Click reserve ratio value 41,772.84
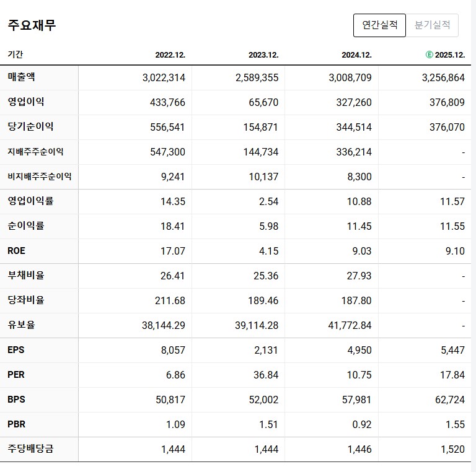Image resolution: width=476 pixels, height=472 pixels. coord(350,326)
